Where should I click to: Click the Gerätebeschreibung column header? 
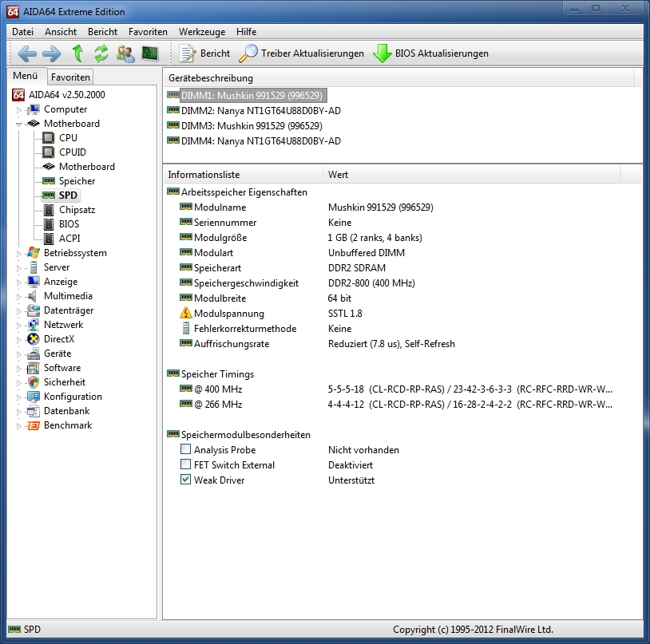(x=398, y=78)
